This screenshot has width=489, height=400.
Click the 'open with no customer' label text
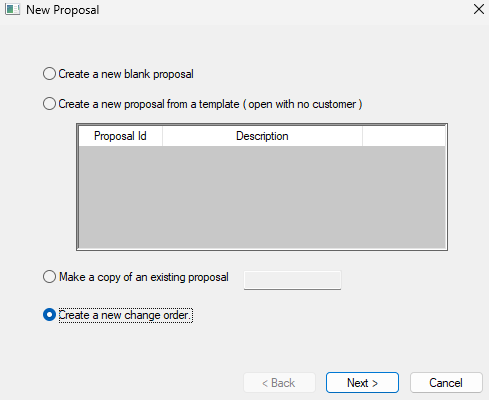coord(302,104)
